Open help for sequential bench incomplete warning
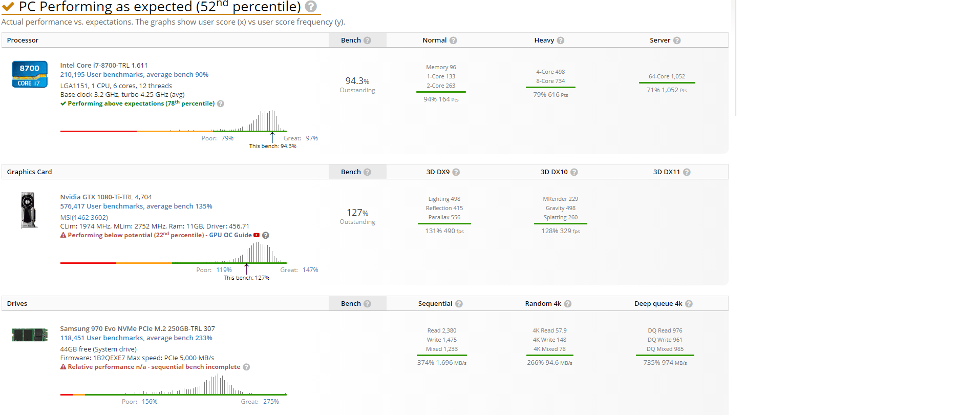The height and width of the screenshot is (415, 980). (246, 367)
